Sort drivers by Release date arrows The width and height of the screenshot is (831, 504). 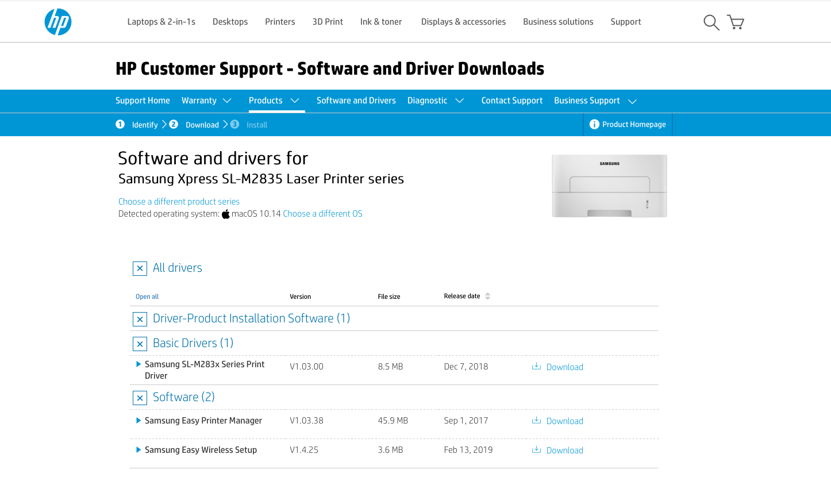tap(488, 297)
